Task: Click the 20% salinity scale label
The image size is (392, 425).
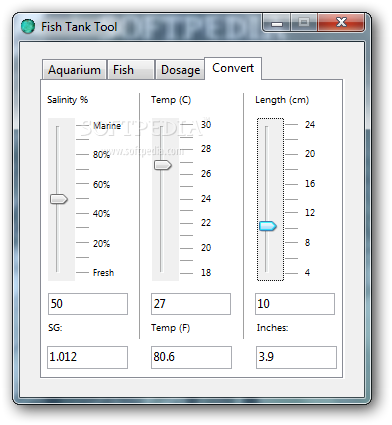Action: click(x=101, y=243)
